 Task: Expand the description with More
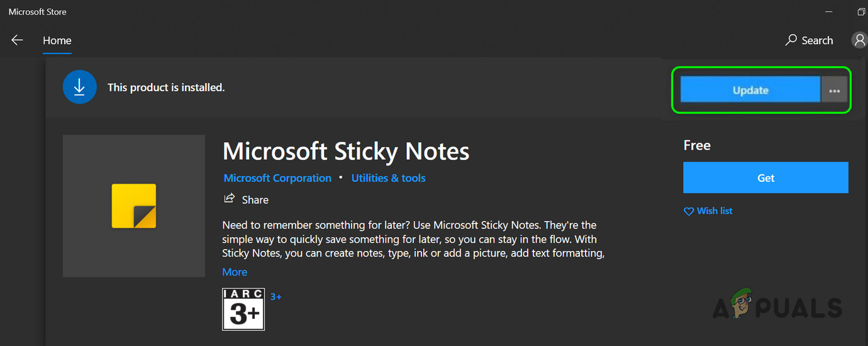pyautogui.click(x=235, y=272)
